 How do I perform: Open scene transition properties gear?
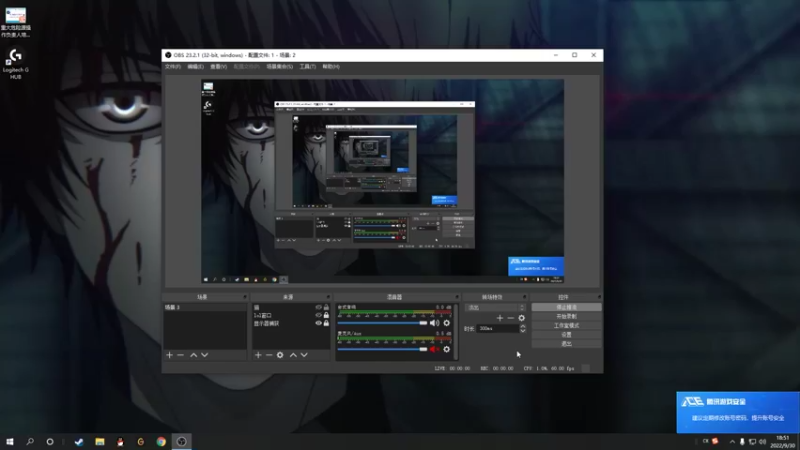521,318
